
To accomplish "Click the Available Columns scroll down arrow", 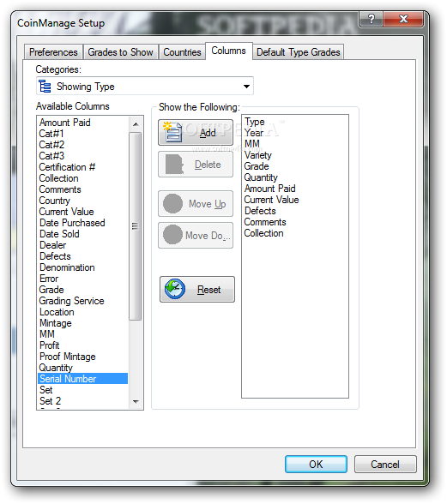I will pos(136,401).
